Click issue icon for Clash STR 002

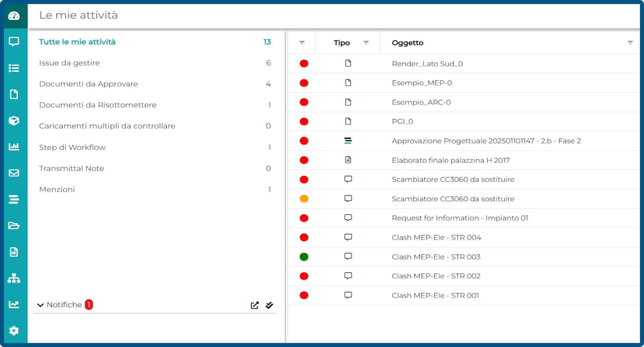coord(348,276)
